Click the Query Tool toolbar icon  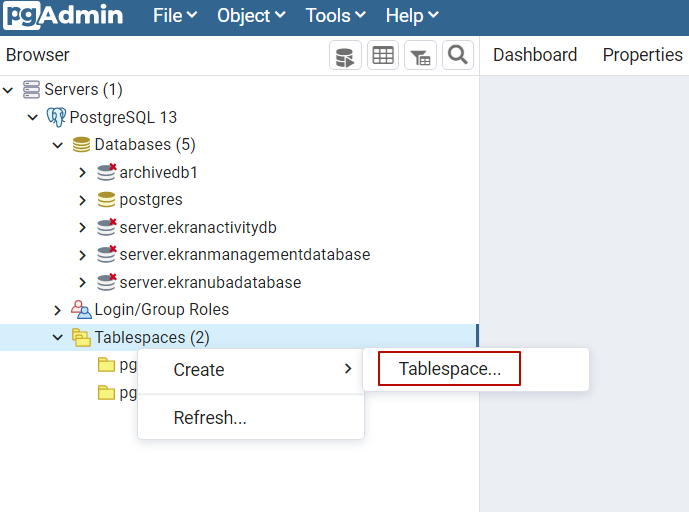[345, 56]
